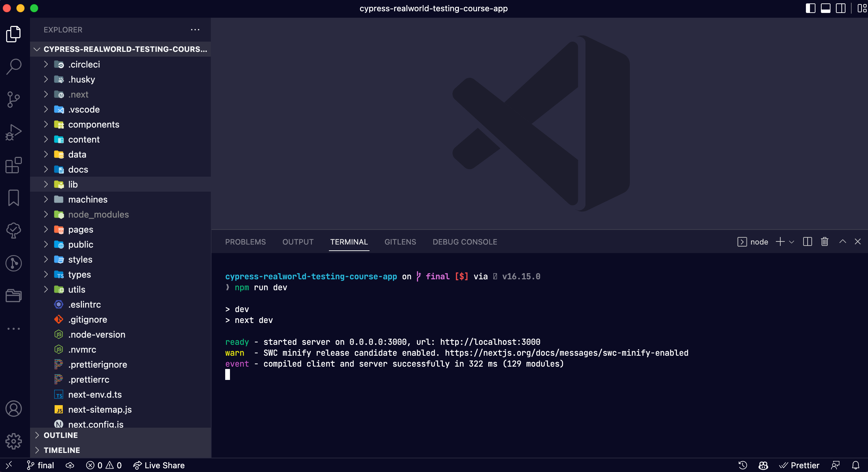Viewport: 868px width, 472px height.
Task: Click the Kill Terminal trash icon
Action: point(824,242)
